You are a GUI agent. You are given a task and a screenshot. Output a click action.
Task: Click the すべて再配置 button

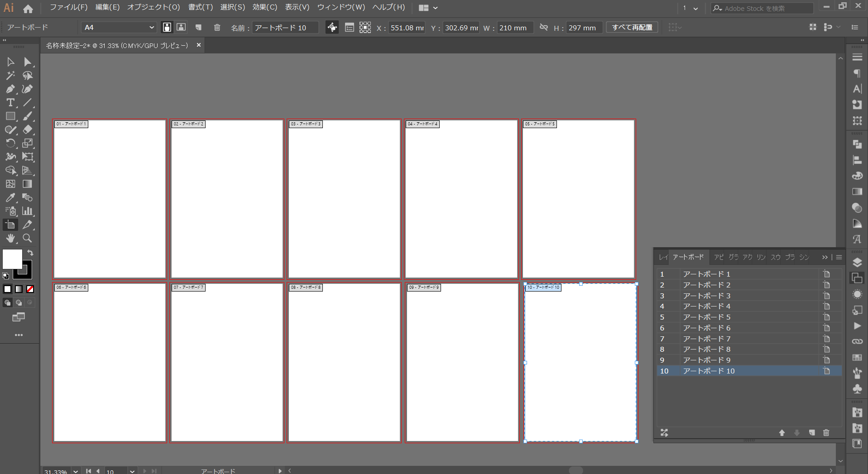tap(632, 28)
